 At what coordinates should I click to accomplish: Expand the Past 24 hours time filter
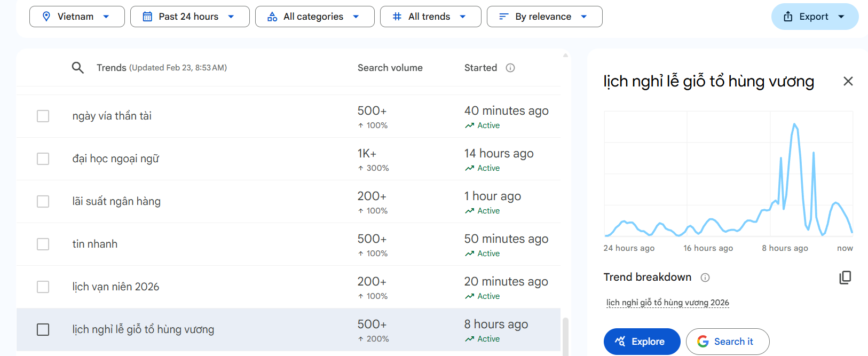point(190,17)
